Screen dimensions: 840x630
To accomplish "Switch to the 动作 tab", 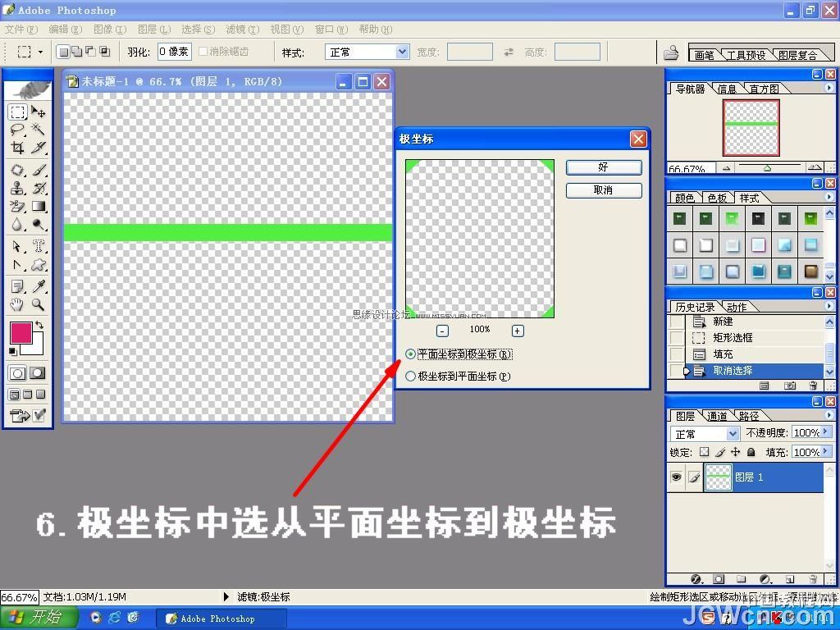I will [x=737, y=307].
